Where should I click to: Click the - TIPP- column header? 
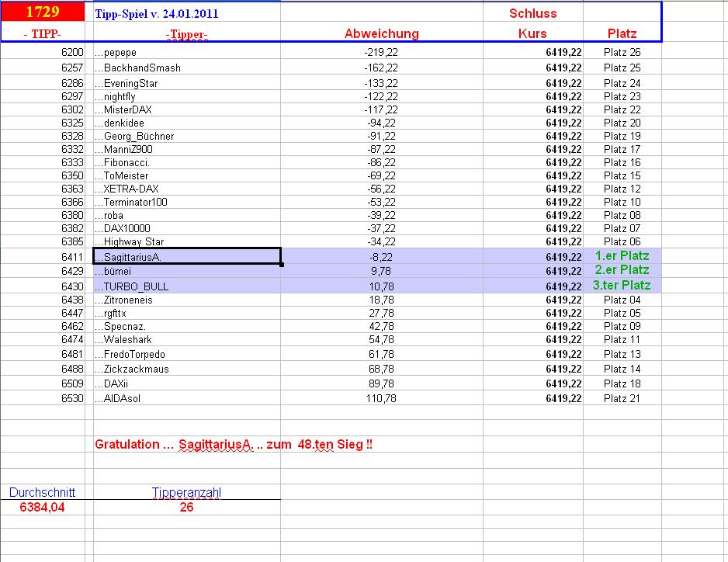coord(43,33)
